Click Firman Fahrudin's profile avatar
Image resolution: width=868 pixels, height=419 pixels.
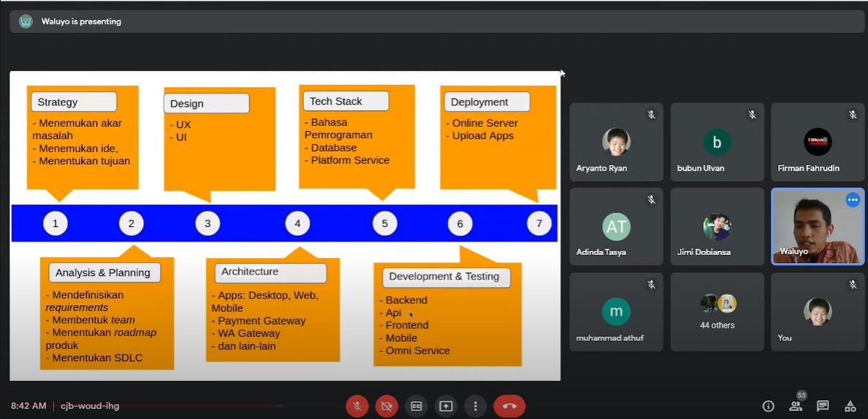click(x=818, y=142)
